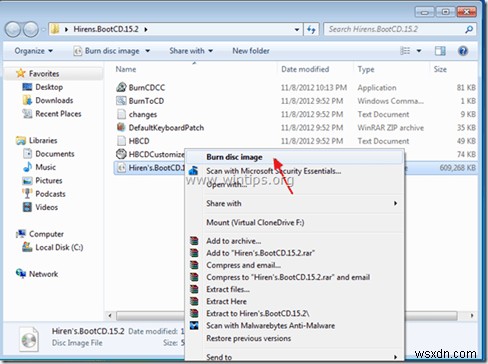The image size is (488, 364).
Task: Click the search magnifier icon
Action: [x=469, y=29]
